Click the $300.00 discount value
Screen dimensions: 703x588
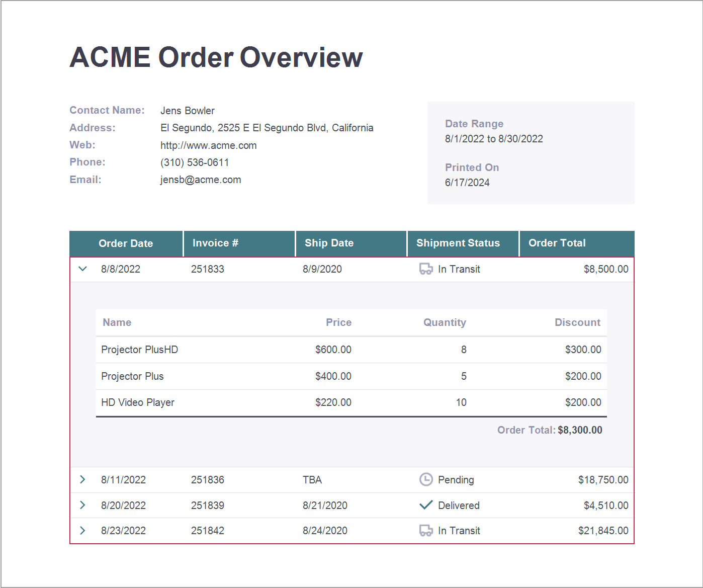[583, 350]
